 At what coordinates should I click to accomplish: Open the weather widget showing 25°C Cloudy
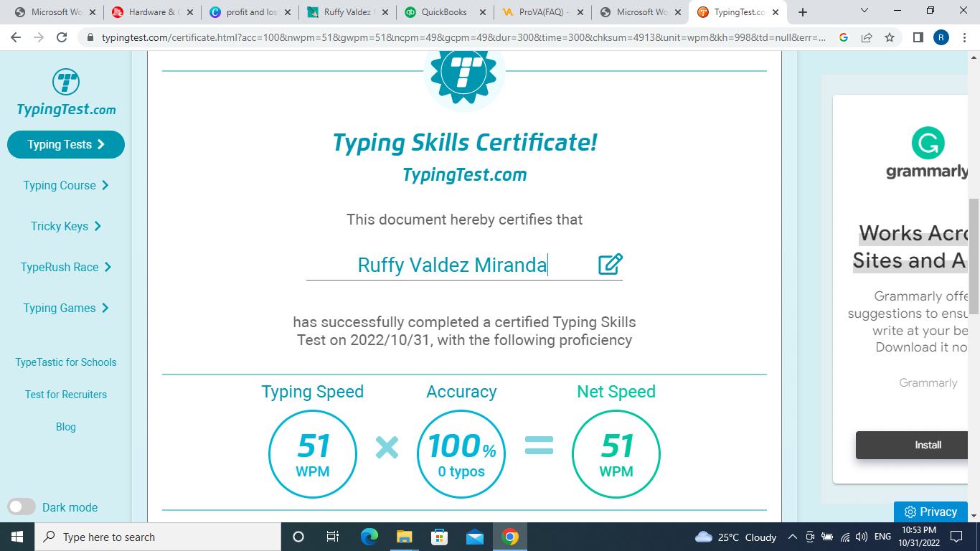click(736, 537)
